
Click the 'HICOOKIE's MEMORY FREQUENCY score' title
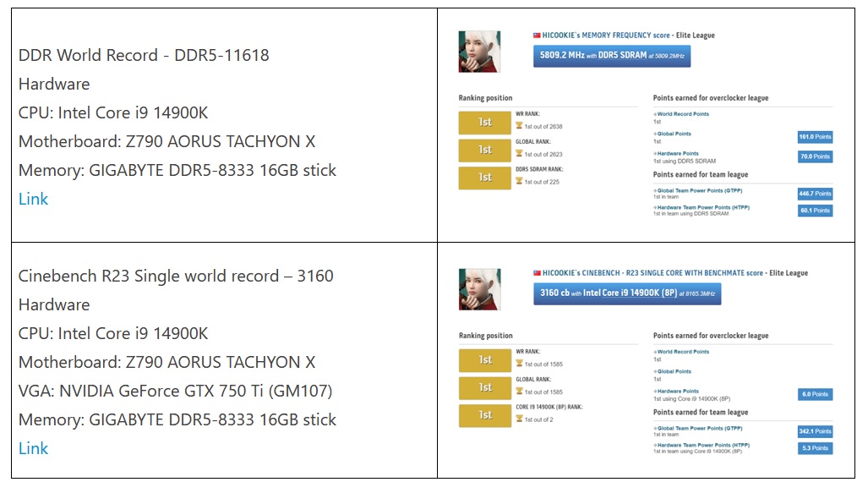606,36
